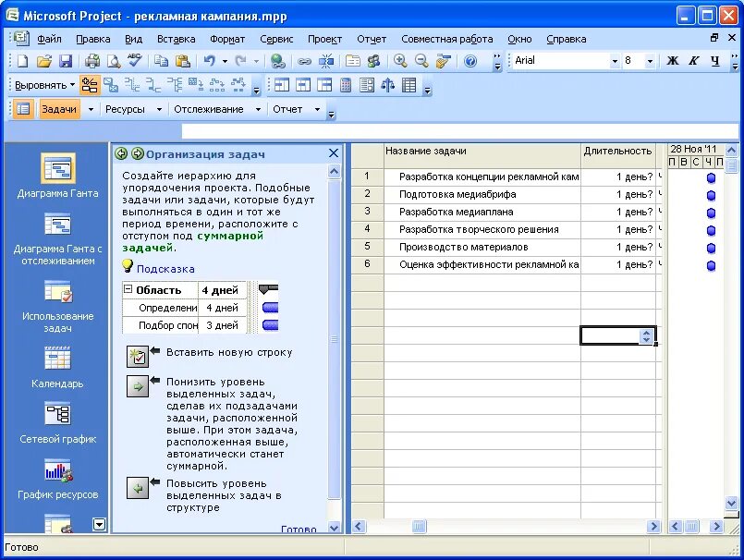Print the project with the printer icon
Image resolution: width=744 pixels, height=560 pixels.
click(x=92, y=61)
